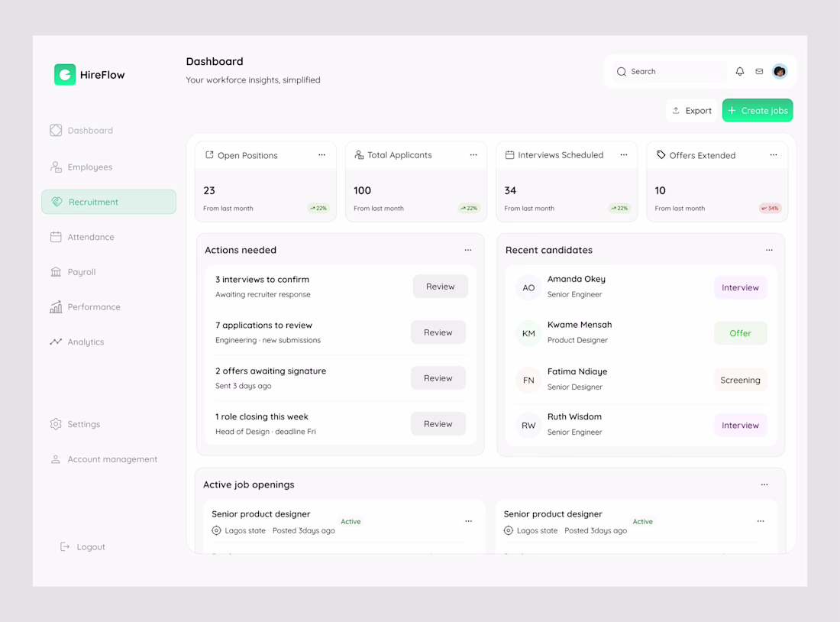Click Open Positions 22% increase badge

click(318, 208)
